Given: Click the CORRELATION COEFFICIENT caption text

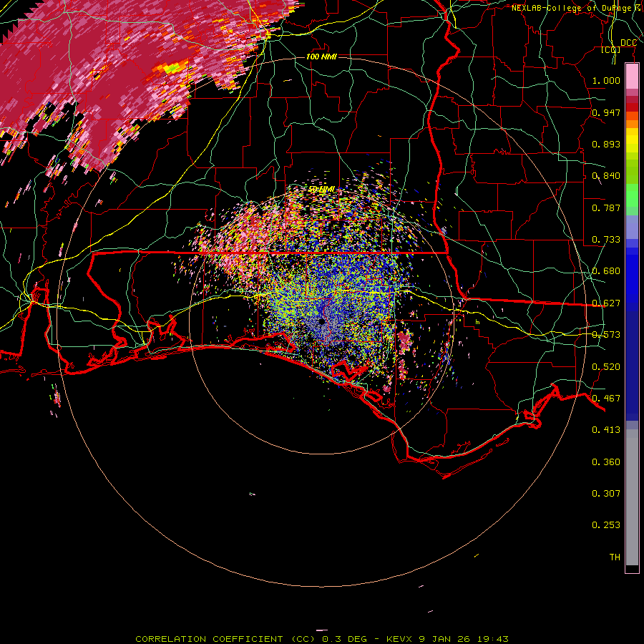Looking at the screenshot, I should (209, 639).
